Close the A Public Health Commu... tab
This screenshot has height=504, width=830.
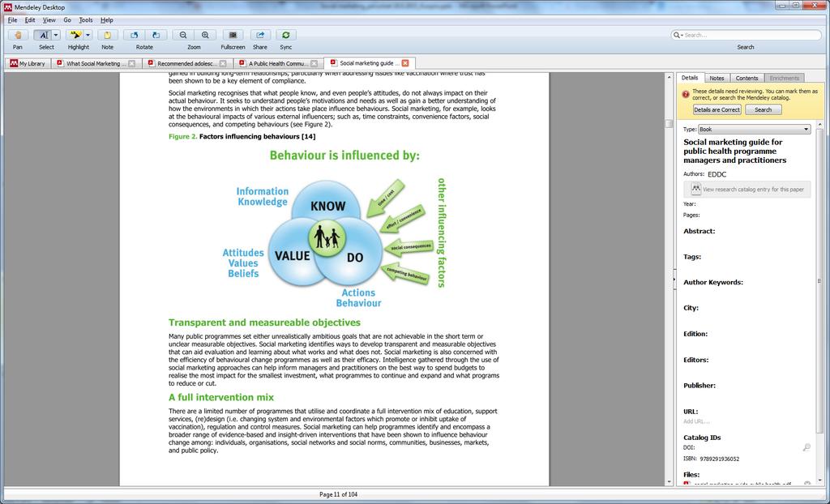314,63
